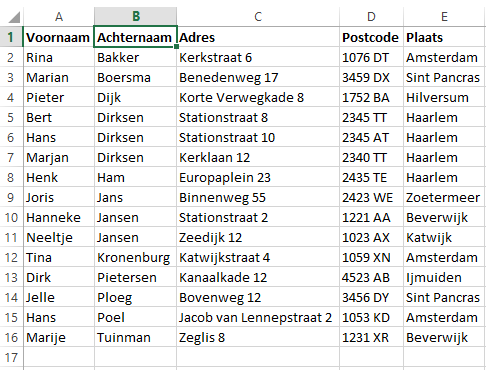
Task: Click the Postcode header cell
Action: [x=371, y=37]
